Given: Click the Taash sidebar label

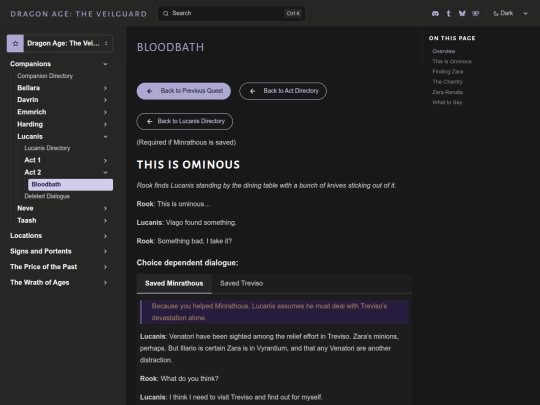Looking at the screenshot, I should (27, 221).
